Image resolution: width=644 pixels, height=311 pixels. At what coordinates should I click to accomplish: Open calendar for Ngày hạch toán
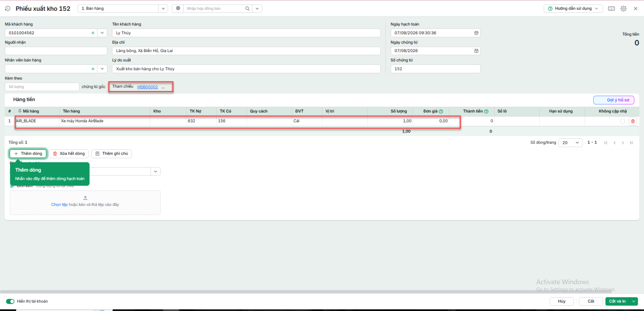476,33
